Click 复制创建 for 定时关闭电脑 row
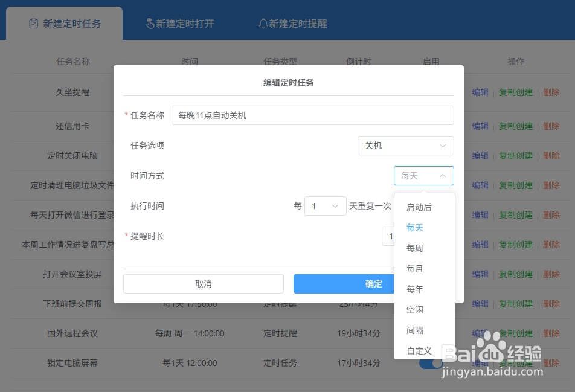The height and width of the screenshot is (392, 575). click(x=516, y=156)
